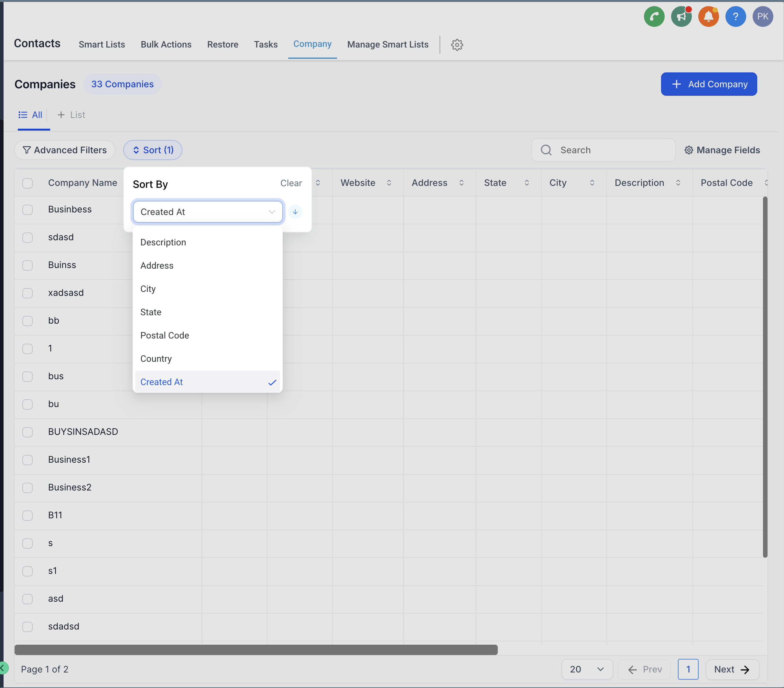Click the green phone dialer icon

coord(654,16)
